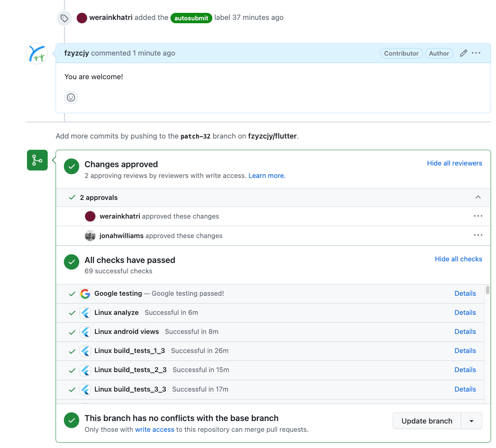Click the fzyzcjy/flutter repository text
496x448 pixels.
[x=272, y=136]
